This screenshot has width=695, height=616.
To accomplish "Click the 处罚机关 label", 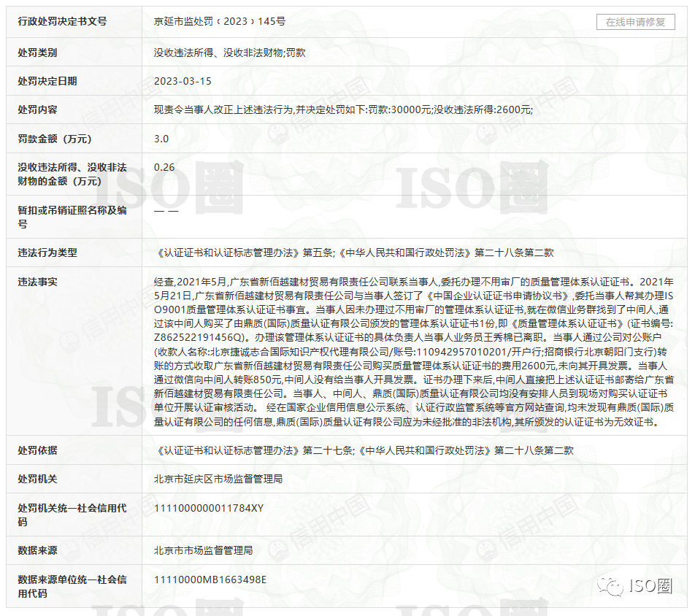I will click(x=38, y=479).
